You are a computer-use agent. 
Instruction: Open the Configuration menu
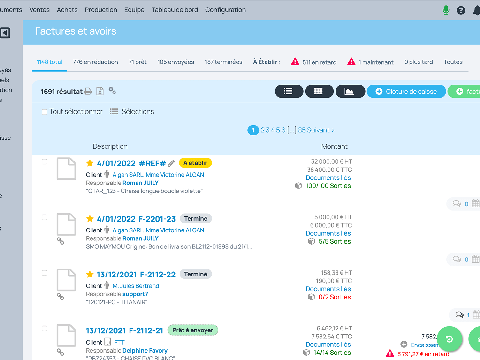(x=226, y=10)
